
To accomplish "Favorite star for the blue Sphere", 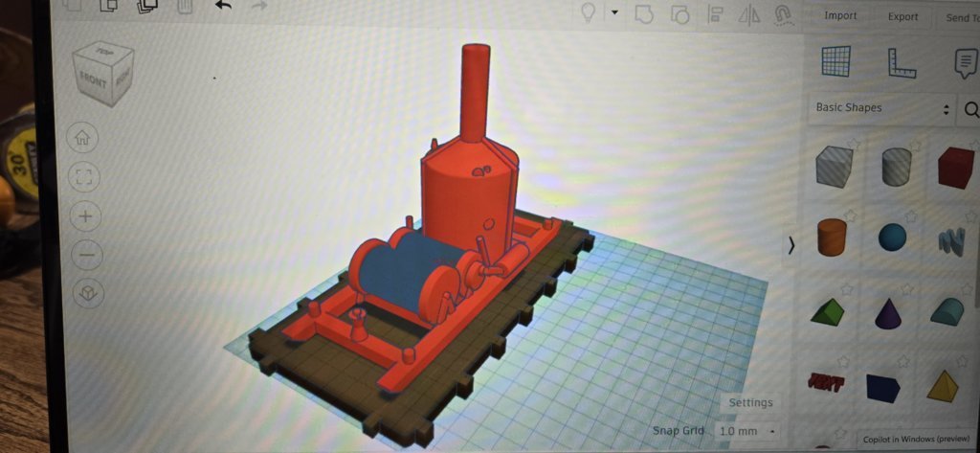I will (911, 216).
